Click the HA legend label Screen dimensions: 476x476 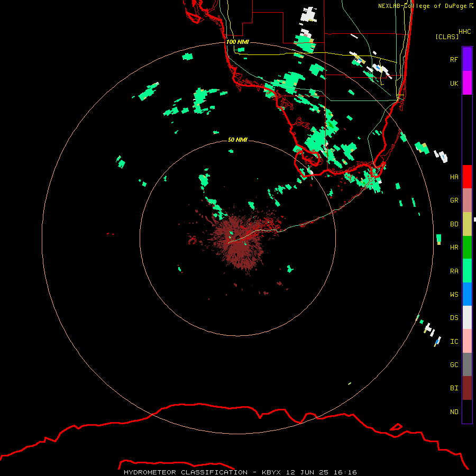click(454, 177)
